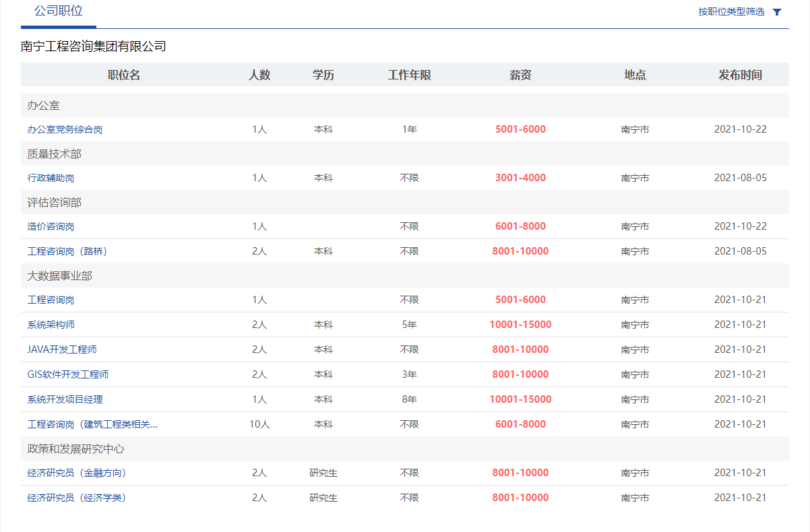Click the funnel filter icon
This screenshot has height=532, width=810.
pos(777,12)
